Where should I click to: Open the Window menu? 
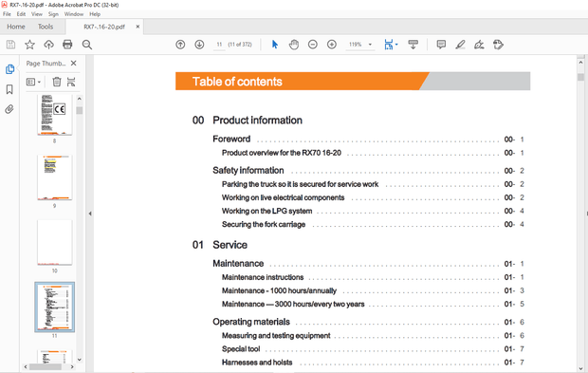(x=74, y=14)
